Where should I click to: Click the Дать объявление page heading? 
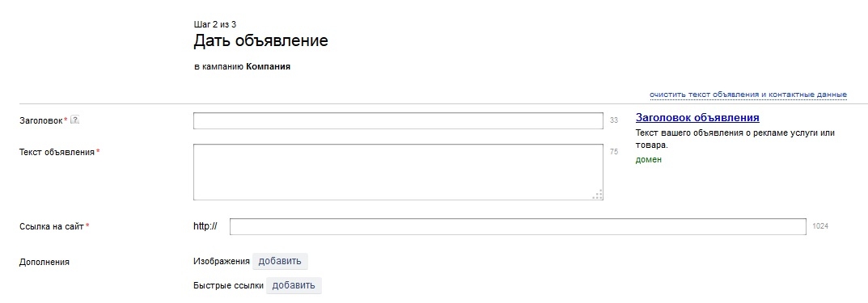click(x=260, y=41)
